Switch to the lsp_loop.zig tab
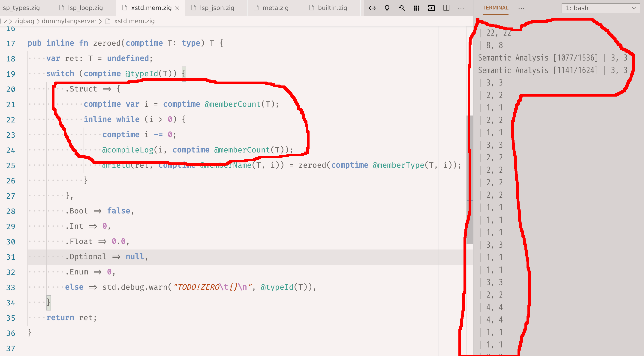 point(85,8)
